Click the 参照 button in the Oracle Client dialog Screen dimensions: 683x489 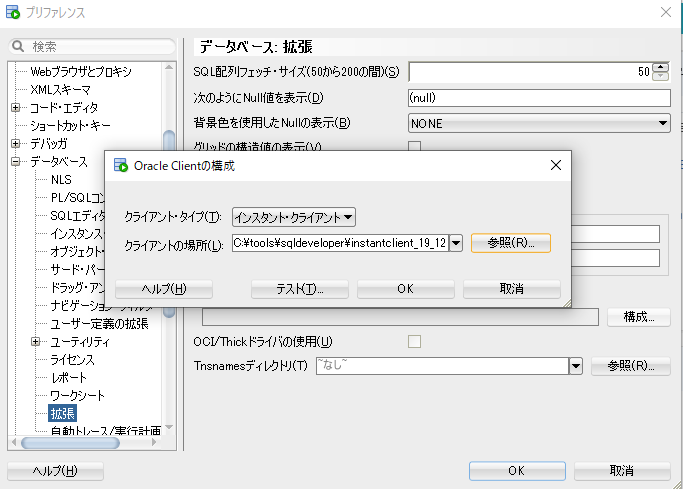[x=510, y=243]
